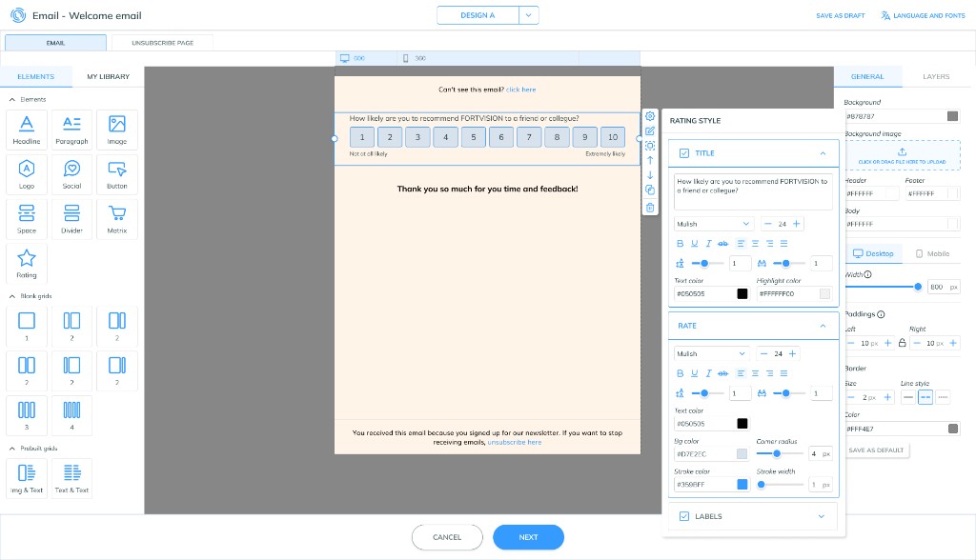The height and width of the screenshot is (560, 976).
Task: Add an Image element
Action: (x=117, y=130)
